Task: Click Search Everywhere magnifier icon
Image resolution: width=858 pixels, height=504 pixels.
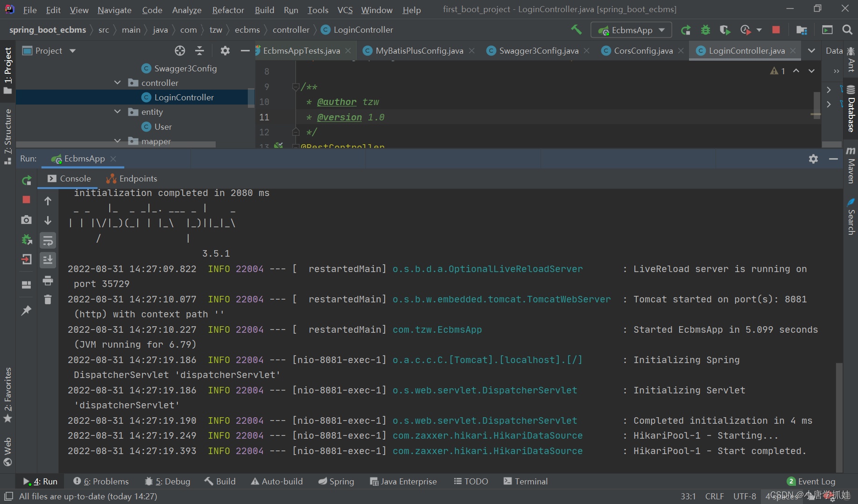Action: pos(847,30)
